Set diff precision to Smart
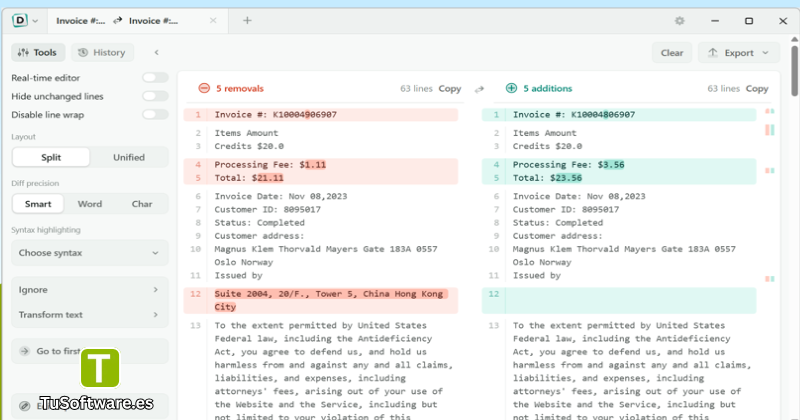This screenshot has height=420, width=800. click(38, 204)
